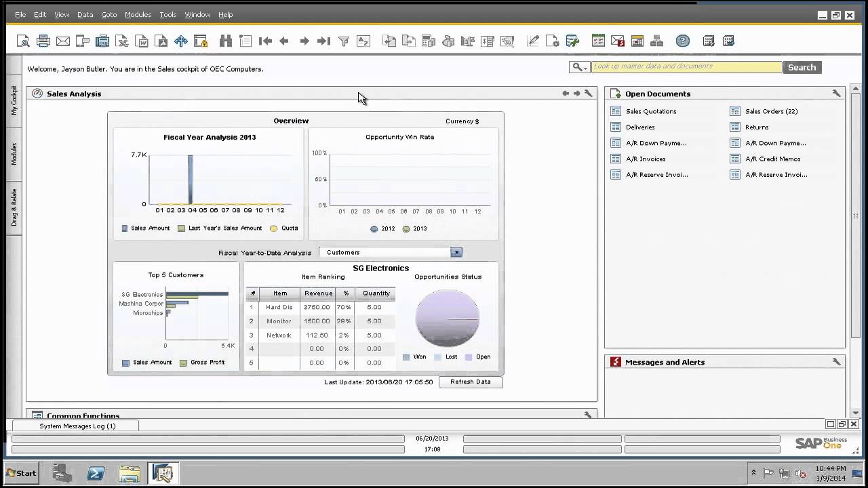
Task: Click the Sales Amount legend swatch in Fiscal Year chart
Action: [125, 228]
